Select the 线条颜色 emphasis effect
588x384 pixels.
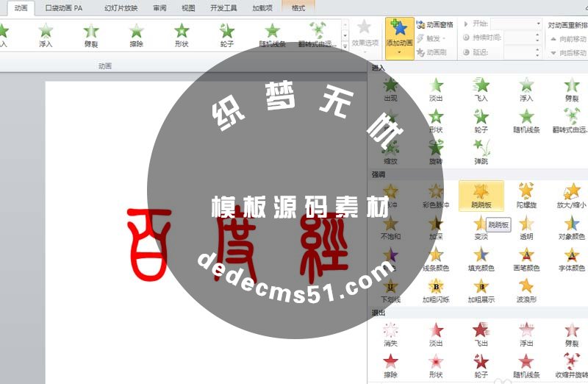[436, 259]
